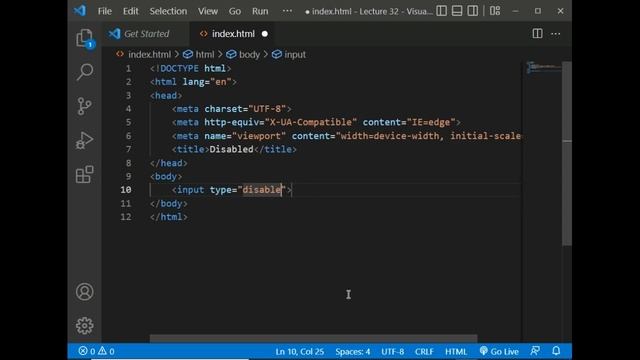Click warnings count in status bar

point(106,351)
